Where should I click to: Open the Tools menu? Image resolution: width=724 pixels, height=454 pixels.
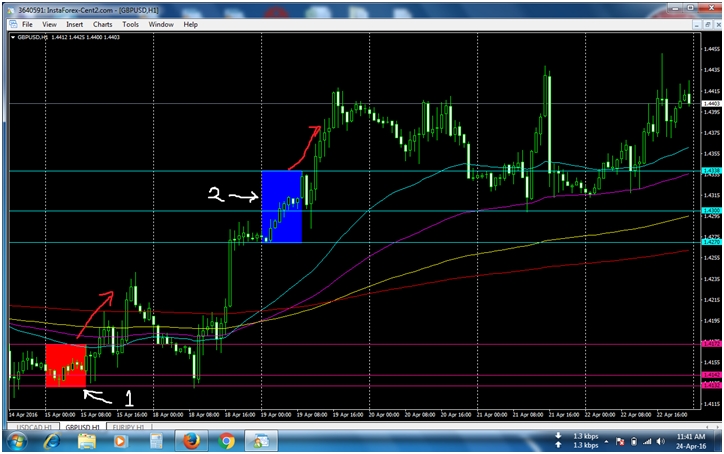pos(130,24)
